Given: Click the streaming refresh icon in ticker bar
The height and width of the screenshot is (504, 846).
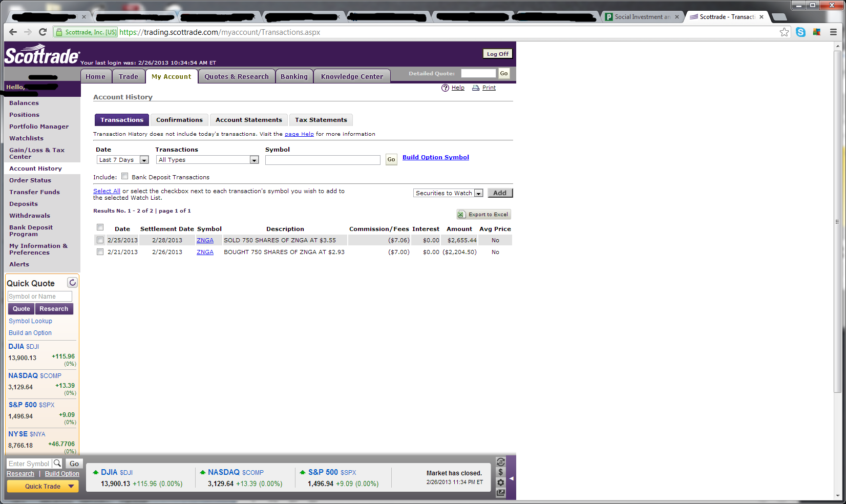Looking at the screenshot, I should (501, 462).
